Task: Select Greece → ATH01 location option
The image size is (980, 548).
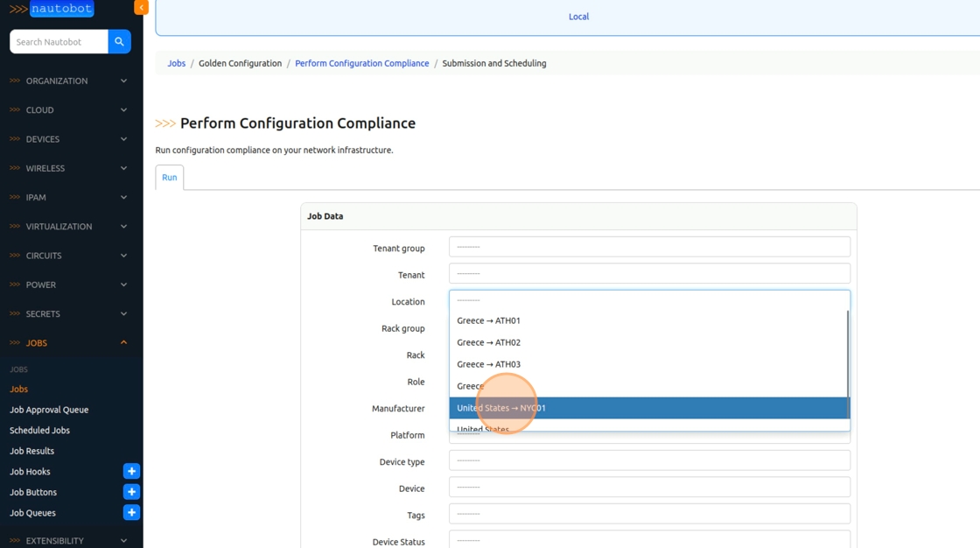Action: pos(488,320)
